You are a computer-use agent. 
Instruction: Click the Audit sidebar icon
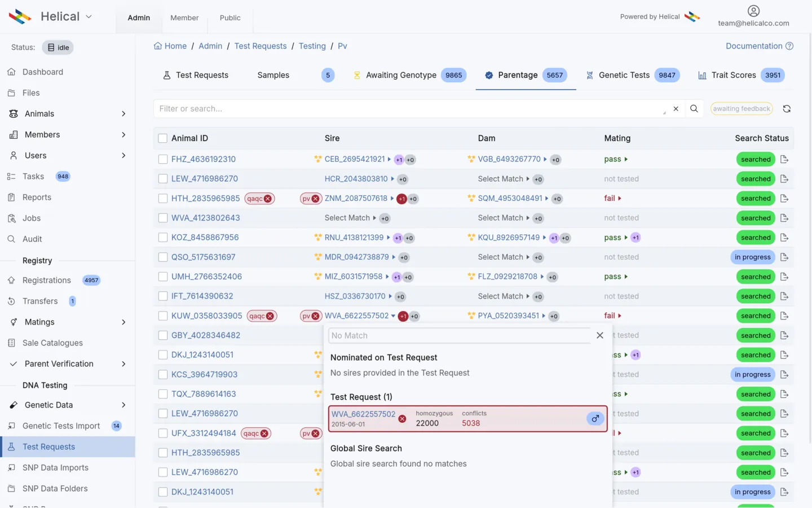pos(11,239)
